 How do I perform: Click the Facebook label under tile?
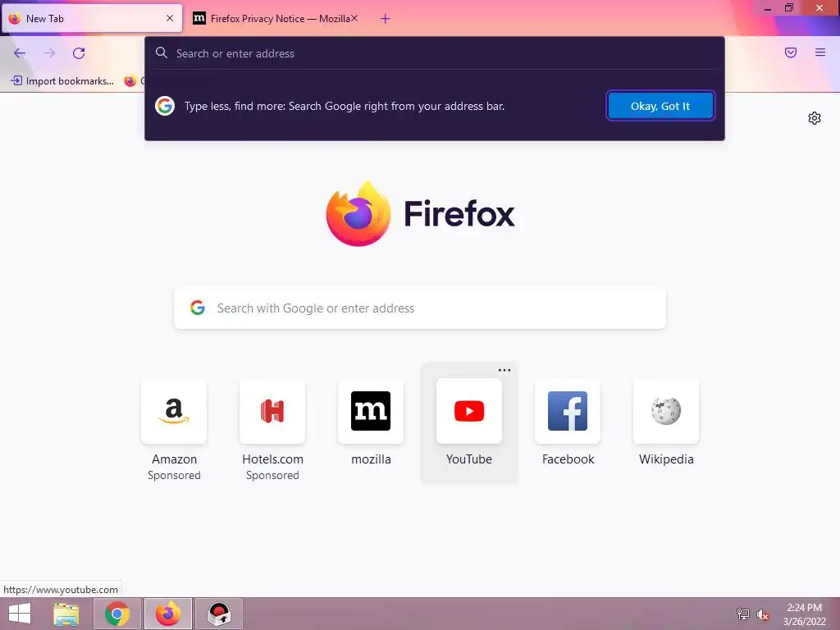(x=568, y=459)
